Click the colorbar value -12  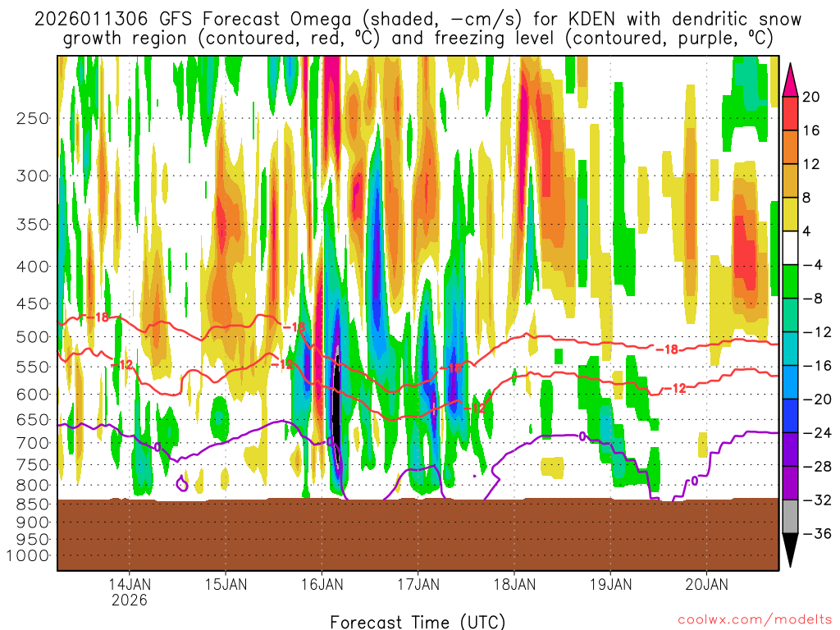[x=816, y=333]
